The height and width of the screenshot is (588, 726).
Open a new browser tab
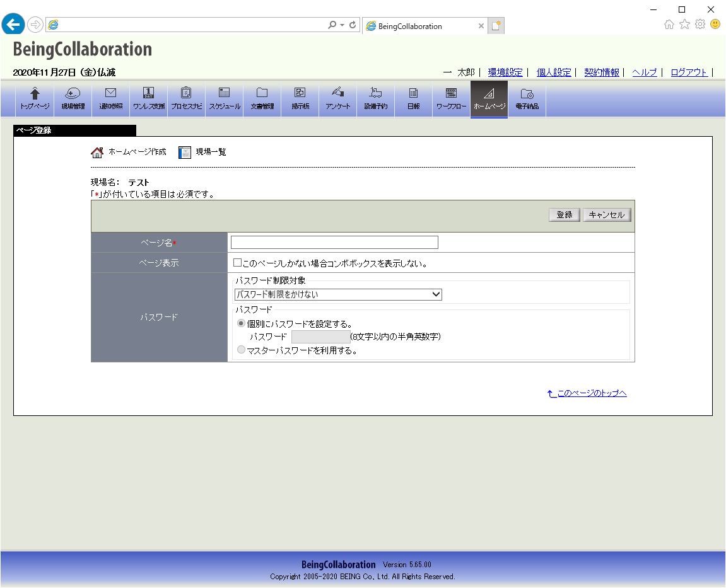click(x=496, y=26)
